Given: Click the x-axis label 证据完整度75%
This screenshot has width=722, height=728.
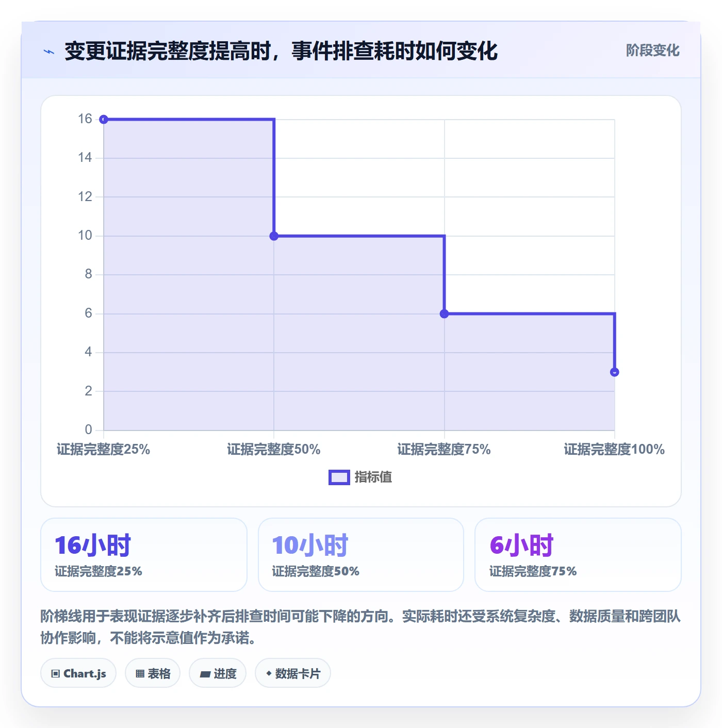Looking at the screenshot, I should (x=444, y=450).
